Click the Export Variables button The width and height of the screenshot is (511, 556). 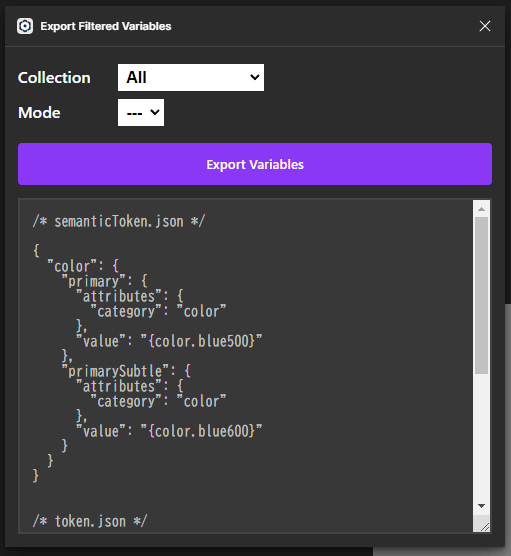[x=255, y=164]
